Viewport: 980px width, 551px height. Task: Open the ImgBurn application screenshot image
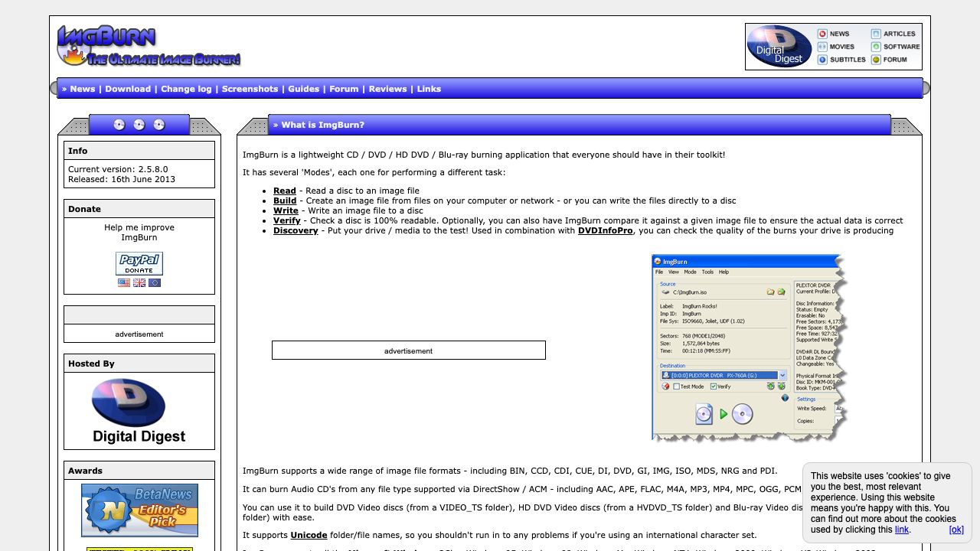[750, 348]
